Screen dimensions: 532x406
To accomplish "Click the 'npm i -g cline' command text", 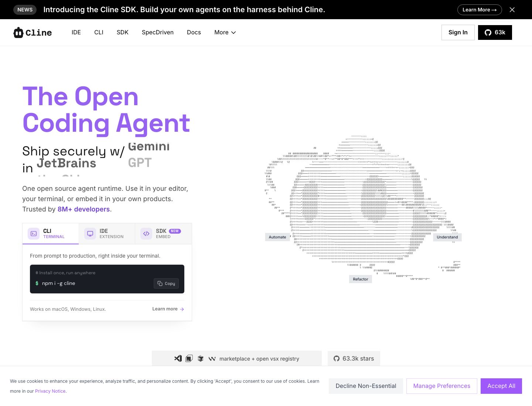I will coord(58,283).
